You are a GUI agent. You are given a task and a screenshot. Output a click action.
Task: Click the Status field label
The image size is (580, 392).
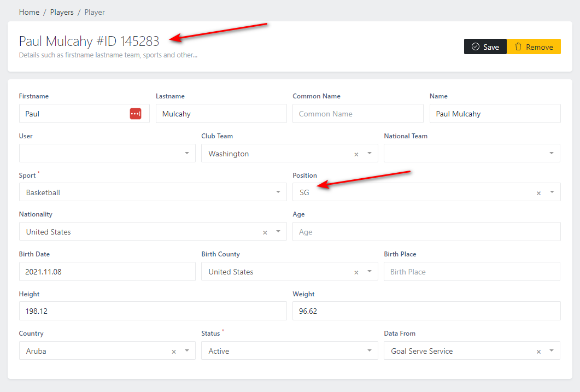point(210,333)
